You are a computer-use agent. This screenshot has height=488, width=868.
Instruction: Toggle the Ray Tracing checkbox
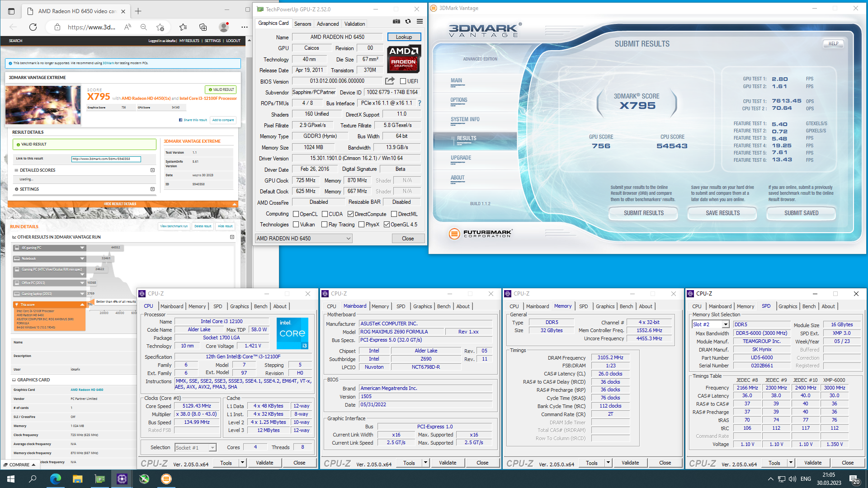[x=324, y=225]
